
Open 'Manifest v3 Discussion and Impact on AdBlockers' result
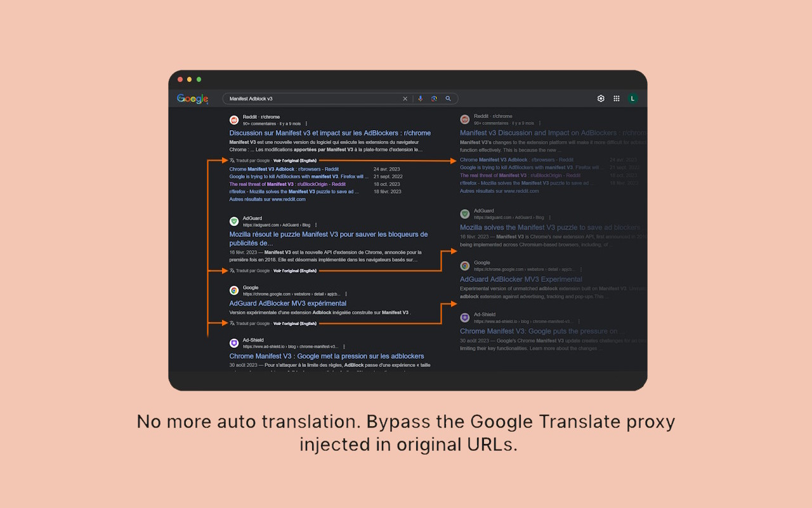553,133
